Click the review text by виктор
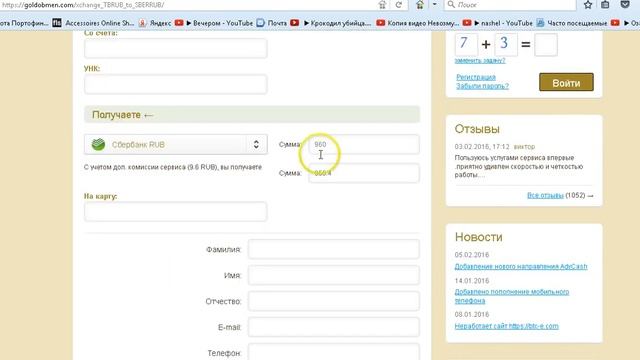640x360 pixels. 519,166
